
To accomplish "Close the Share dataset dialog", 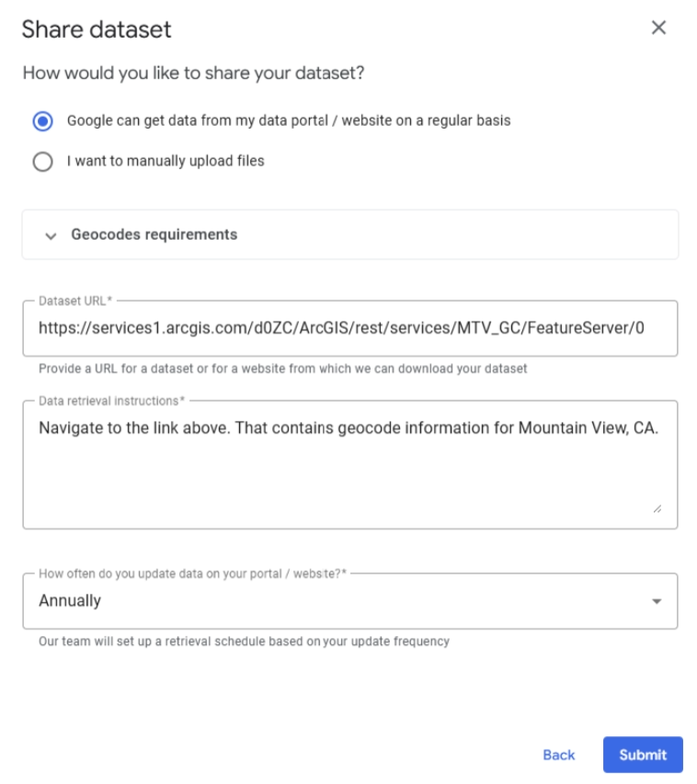I will pos(658,28).
